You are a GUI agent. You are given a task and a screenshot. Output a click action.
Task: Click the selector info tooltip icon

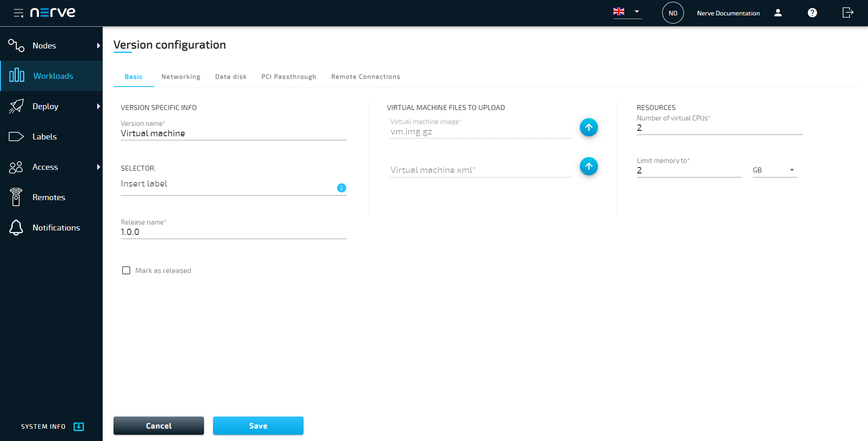tap(342, 187)
